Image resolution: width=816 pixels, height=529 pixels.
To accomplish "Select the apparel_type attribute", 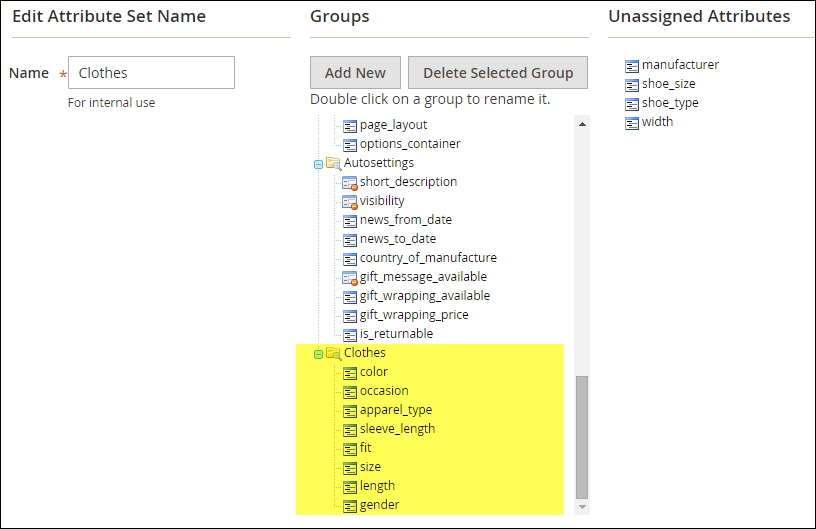I will 396,410.
